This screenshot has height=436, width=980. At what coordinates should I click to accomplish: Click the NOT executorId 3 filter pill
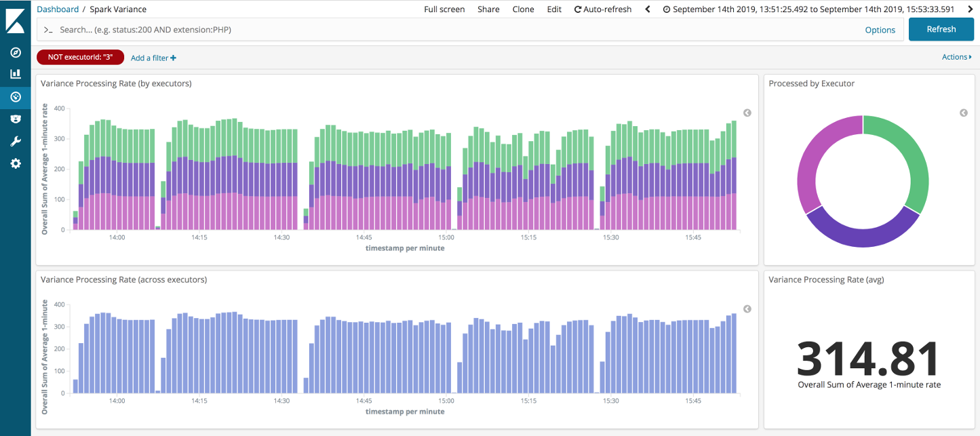pos(80,57)
